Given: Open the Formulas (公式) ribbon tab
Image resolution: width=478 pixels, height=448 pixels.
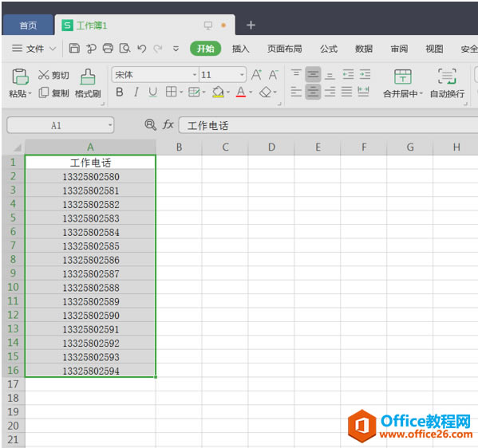Looking at the screenshot, I should point(329,49).
